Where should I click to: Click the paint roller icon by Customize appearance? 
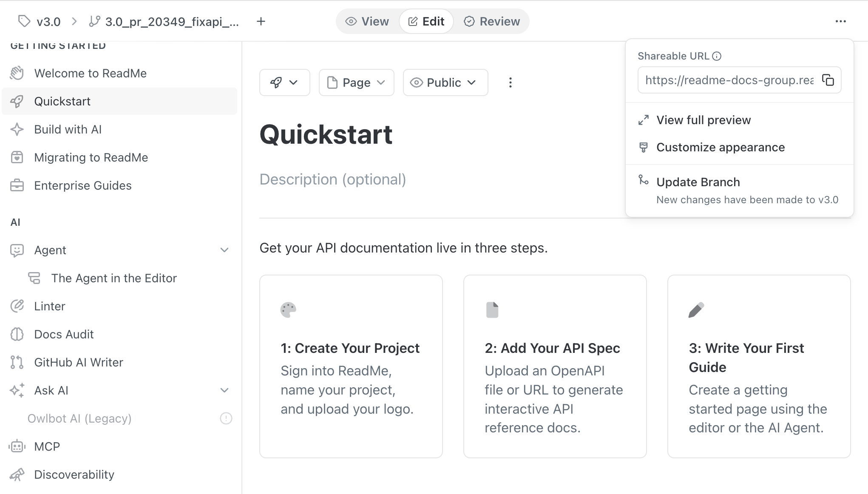644,147
